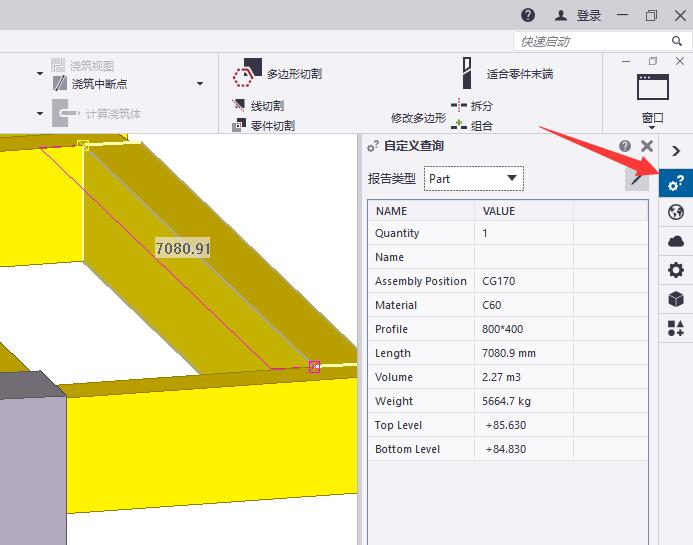
Task: Expand dropdown arrow beside 浇筑中断点
Action: [x=200, y=84]
